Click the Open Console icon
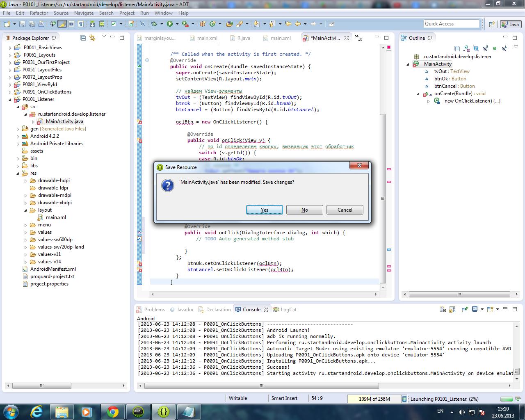The image size is (525, 420). coord(490,309)
